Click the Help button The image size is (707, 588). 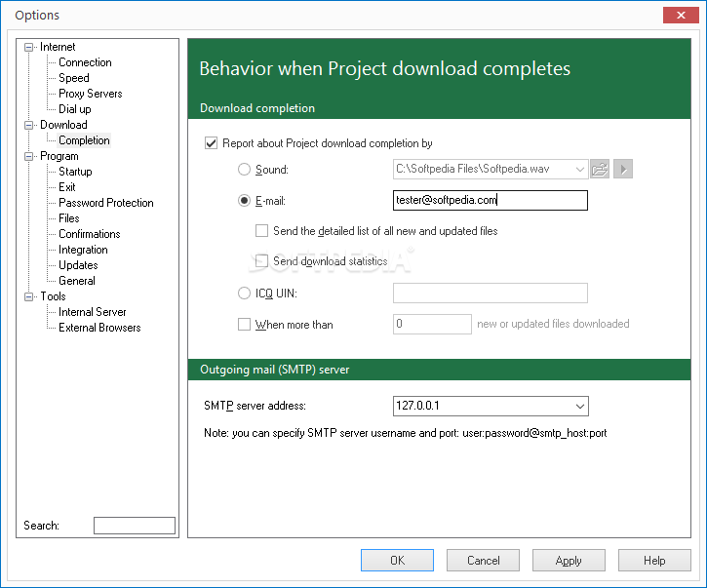(654, 561)
